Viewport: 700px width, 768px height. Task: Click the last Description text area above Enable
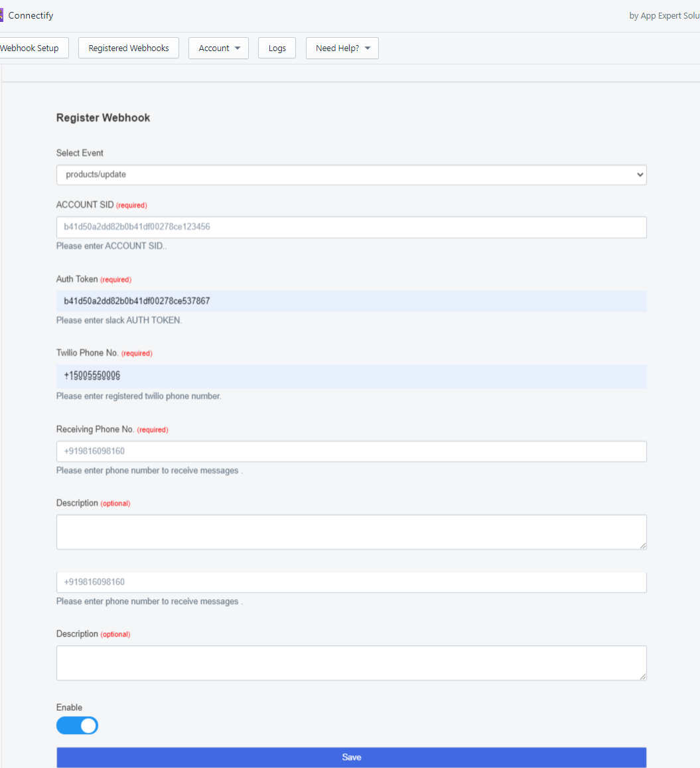point(352,662)
